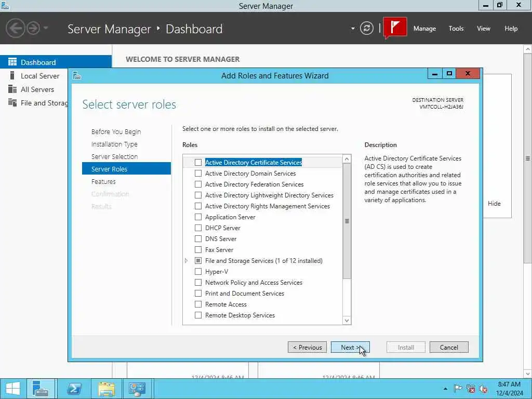Screen dimensions: 532x399
Task: Select All Servers in the sidebar
Action: coord(37,89)
